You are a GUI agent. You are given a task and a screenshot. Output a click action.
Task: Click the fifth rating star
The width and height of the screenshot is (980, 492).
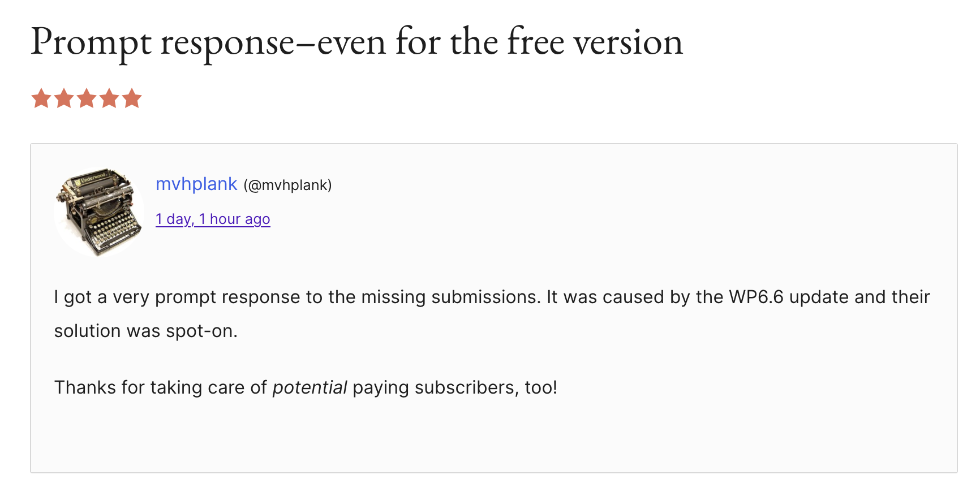(x=132, y=99)
